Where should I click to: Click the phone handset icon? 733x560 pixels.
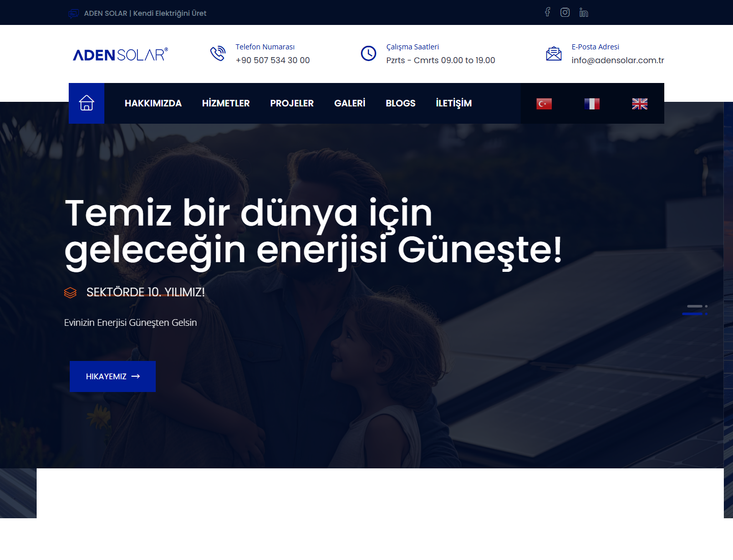[x=218, y=53]
